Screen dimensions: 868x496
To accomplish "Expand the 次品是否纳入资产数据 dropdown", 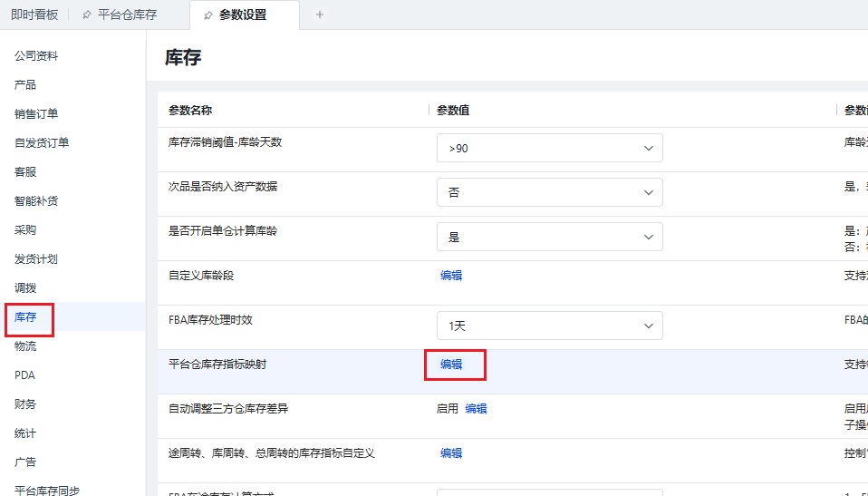I will click(x=549, y=192).
